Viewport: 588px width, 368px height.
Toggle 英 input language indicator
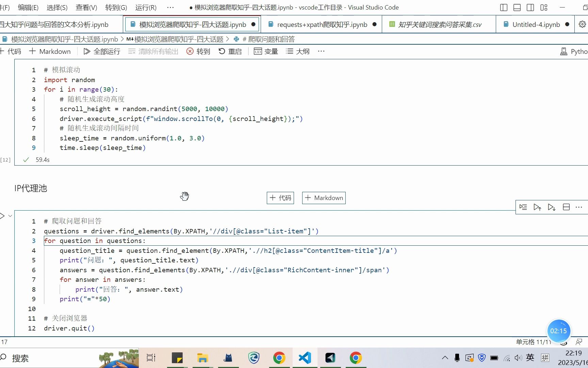tap(530, 357)
